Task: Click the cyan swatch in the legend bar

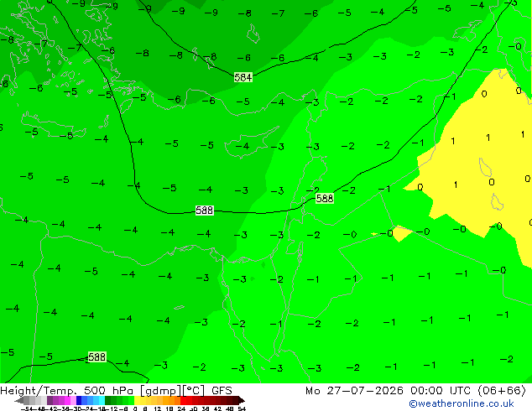Action: point(102,400)
